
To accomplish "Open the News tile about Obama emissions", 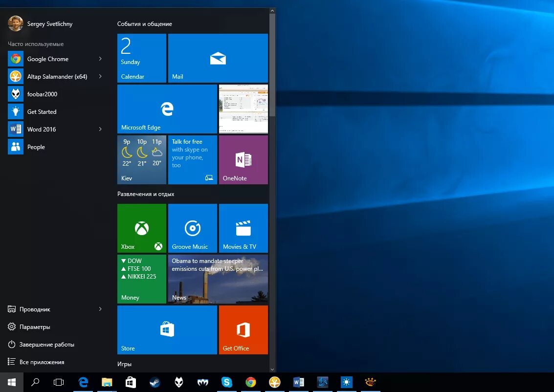I will pyautogui.click(x=218, y=279).
